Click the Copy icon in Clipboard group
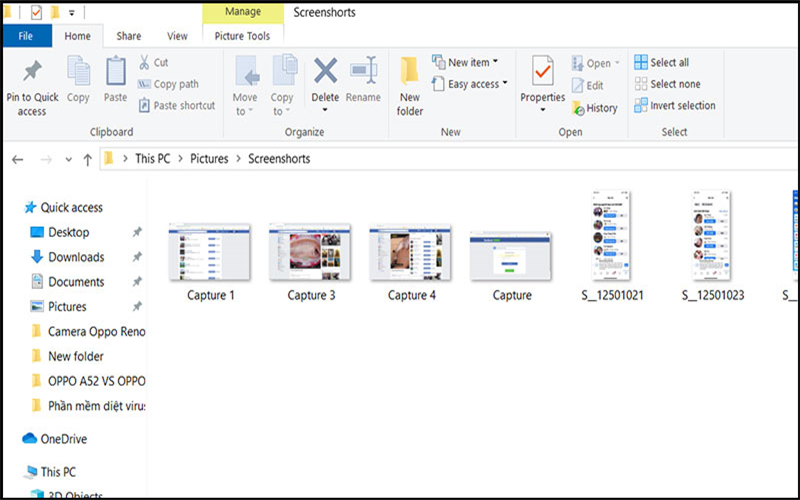This screenshot has height=500, width=800. (79, 71)
